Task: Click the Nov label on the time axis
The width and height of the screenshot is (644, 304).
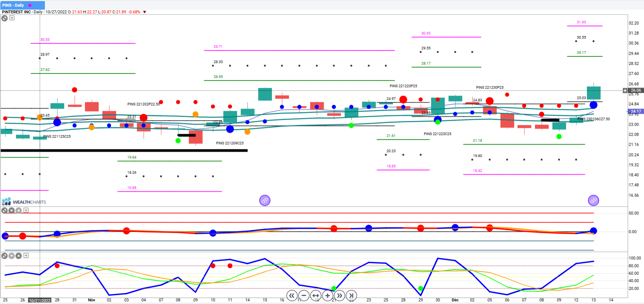Action: (92, 300)
